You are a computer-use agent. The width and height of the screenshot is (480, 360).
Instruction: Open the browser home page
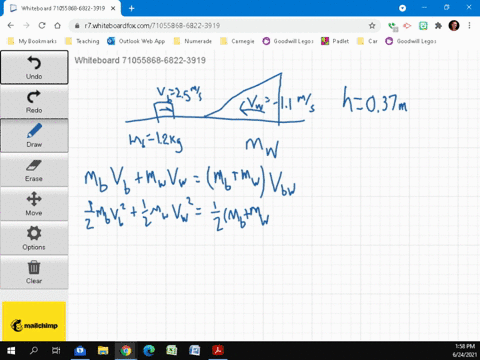[57, 25]
